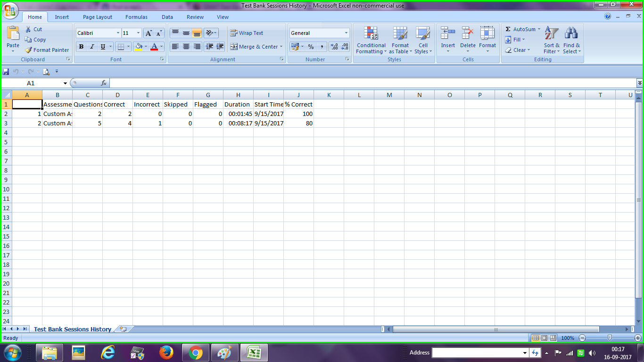Click the Insert Function fx icon
Screen dimensions: 644x362
tap(104, 83)
